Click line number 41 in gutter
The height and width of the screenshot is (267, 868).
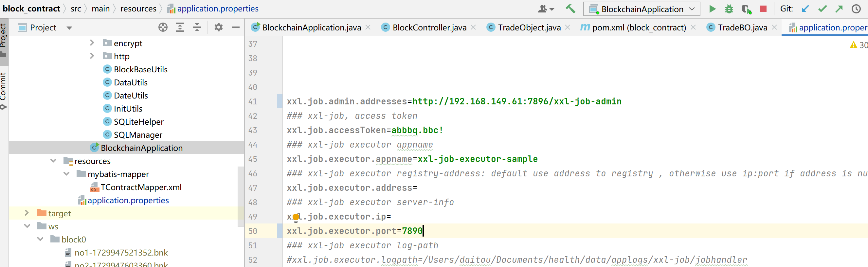[x=253, y=101]
